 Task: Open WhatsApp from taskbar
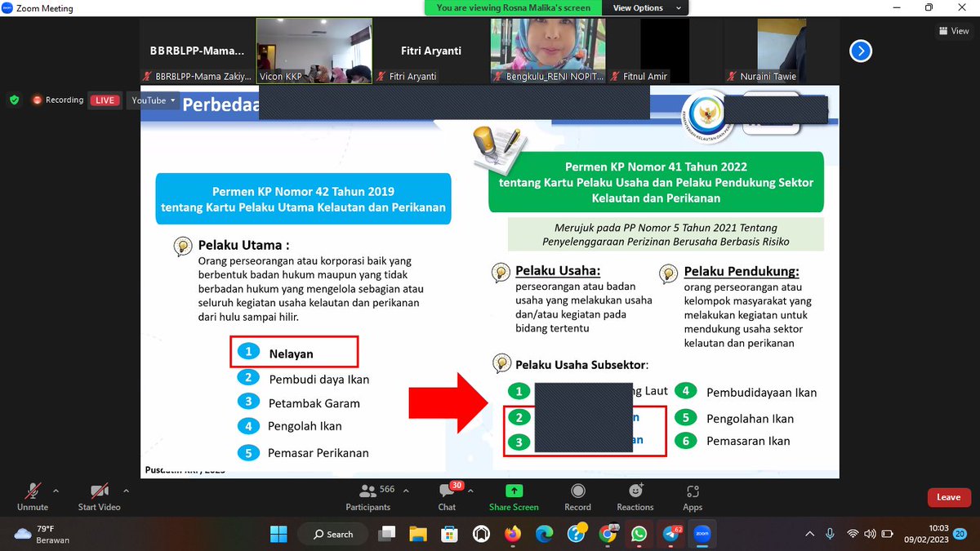point(639,534)
